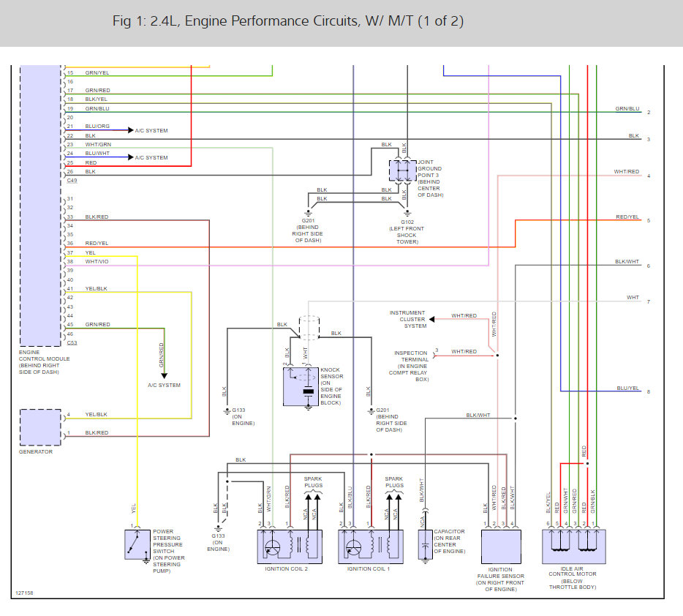Click pin 21 BLU/ORG label
Image resolution: width=683 pixels, height=616 pixels.
(97, 127)
